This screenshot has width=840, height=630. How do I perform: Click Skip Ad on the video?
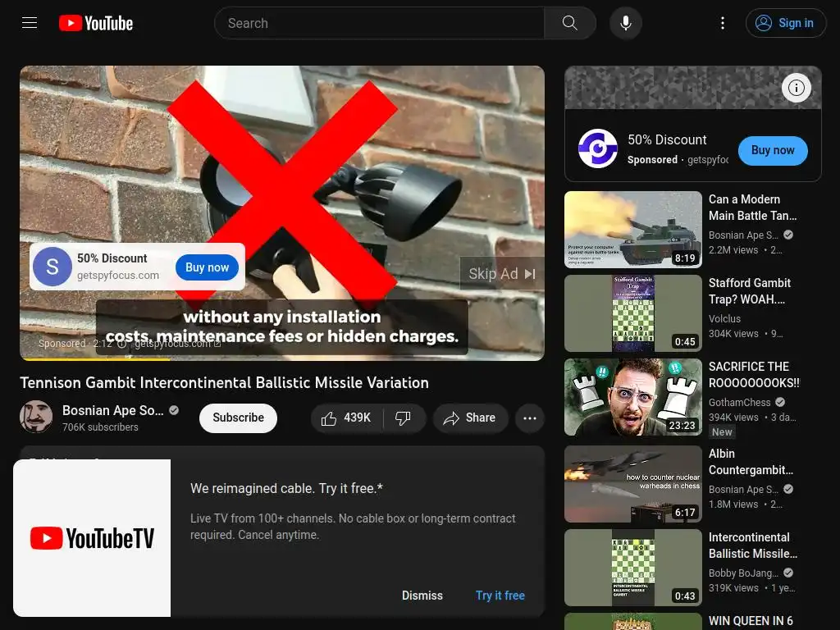coord(502,274)
